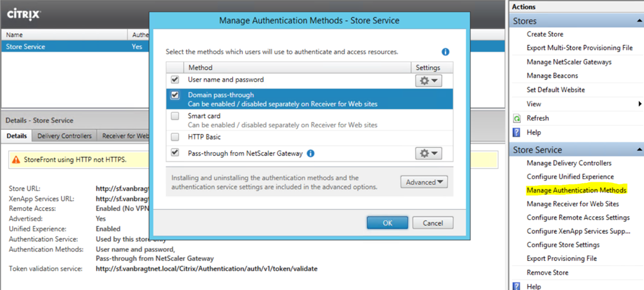Viewport: 644px width, 290px height.
Task: Expand the View submenu arrow
Action: 640,104
